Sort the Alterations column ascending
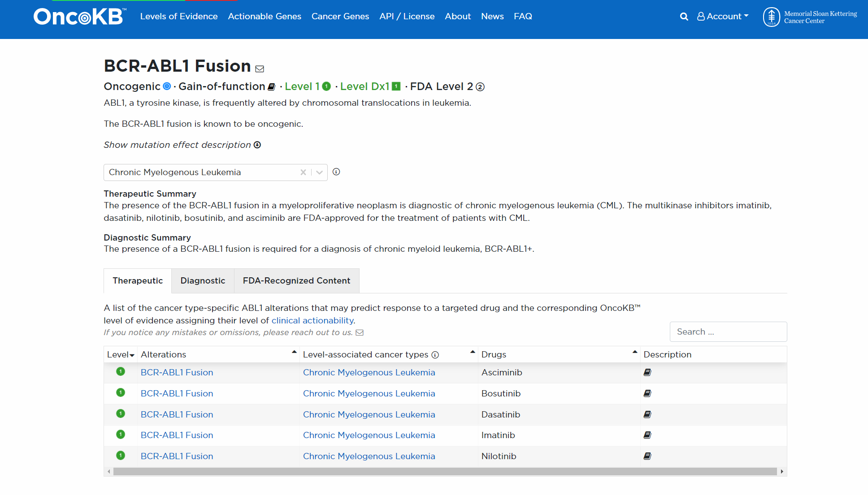 pos(294,352)
